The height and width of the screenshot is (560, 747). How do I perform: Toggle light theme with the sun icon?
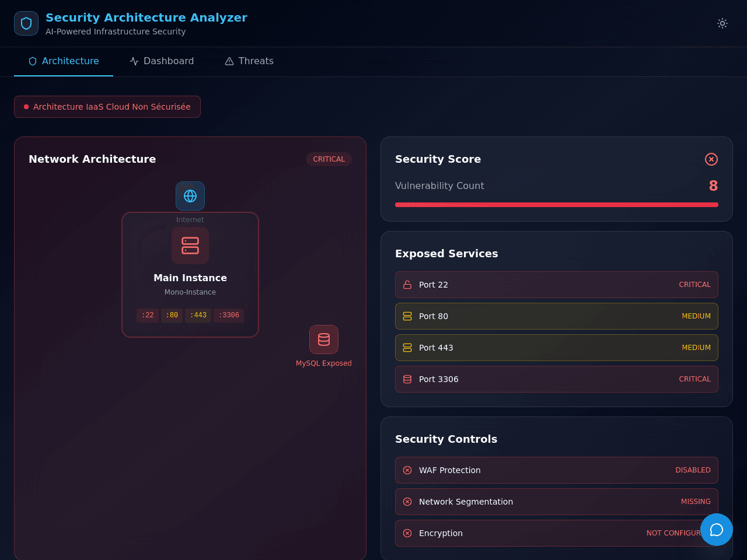(722, 23)
